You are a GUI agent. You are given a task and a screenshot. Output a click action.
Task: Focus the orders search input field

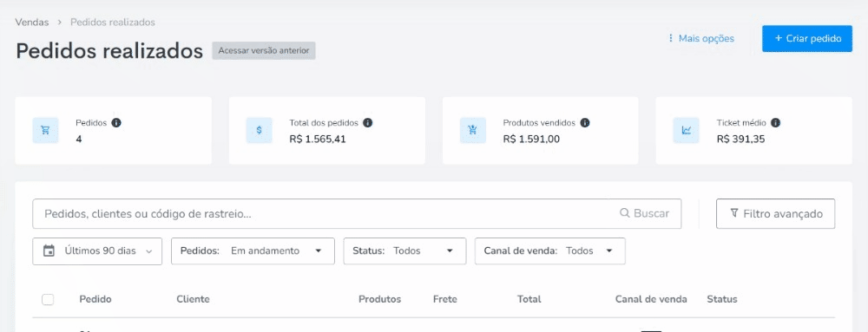(357, 213)
